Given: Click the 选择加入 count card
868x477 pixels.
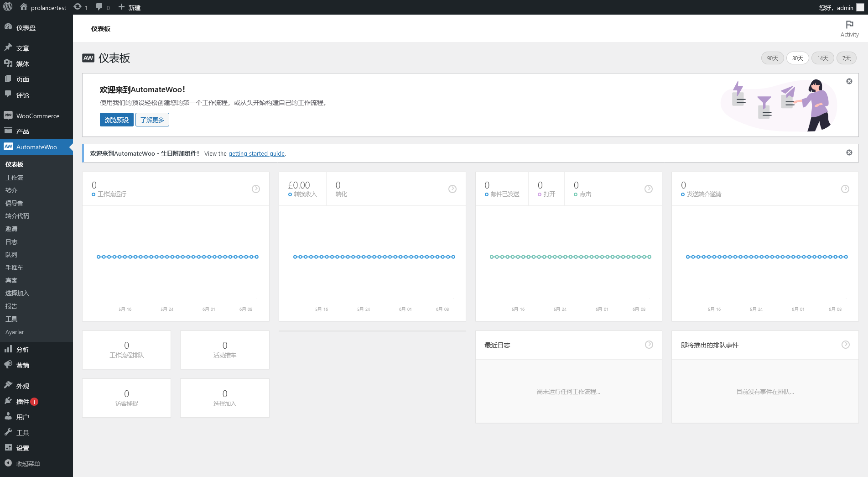Looking at the screenshot, I should pyautogui.click(x=225, y=398).
